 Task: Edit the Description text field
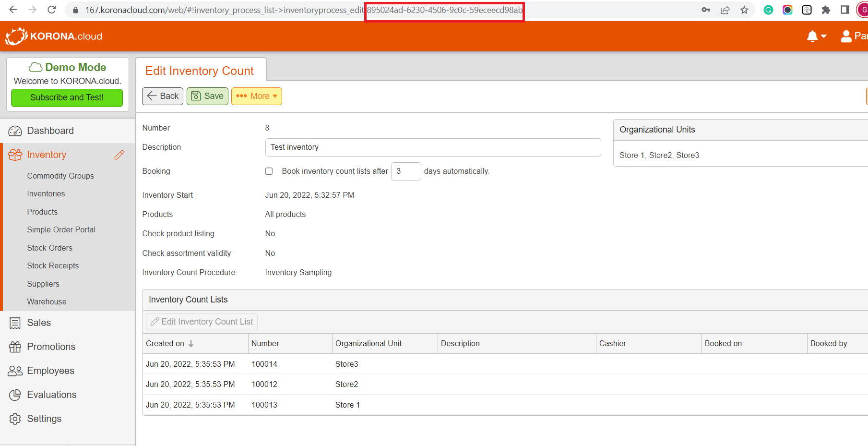[x=433, y=147]
